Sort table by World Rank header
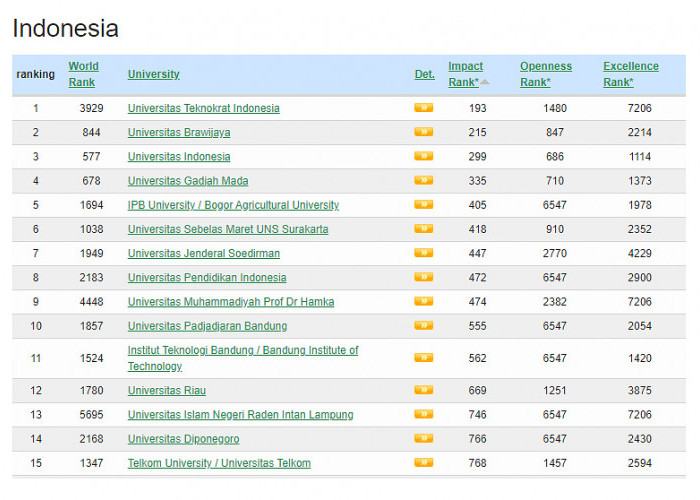This screenshot has height=500, width=700. (83, 74)
